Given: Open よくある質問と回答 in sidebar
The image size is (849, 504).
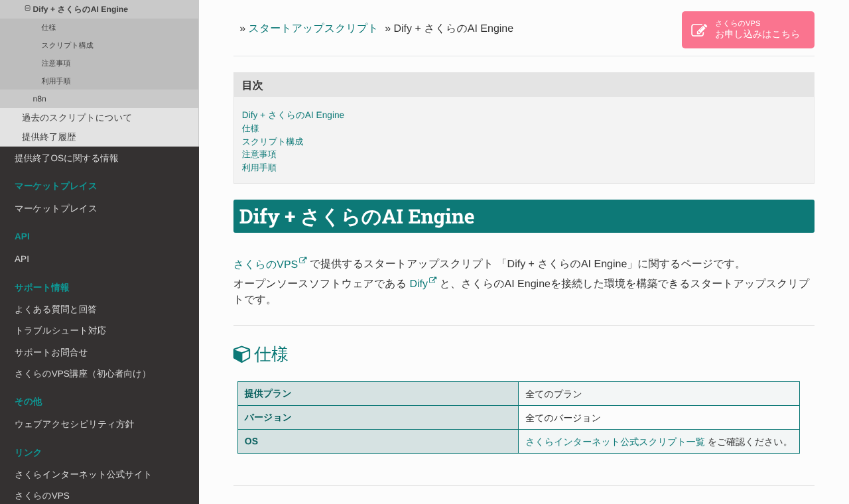Looking at the screenshot, I should (99, 309).
